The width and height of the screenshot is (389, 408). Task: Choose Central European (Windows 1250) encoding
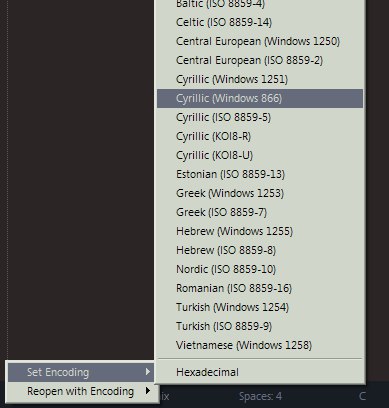[x=260, y=41]
